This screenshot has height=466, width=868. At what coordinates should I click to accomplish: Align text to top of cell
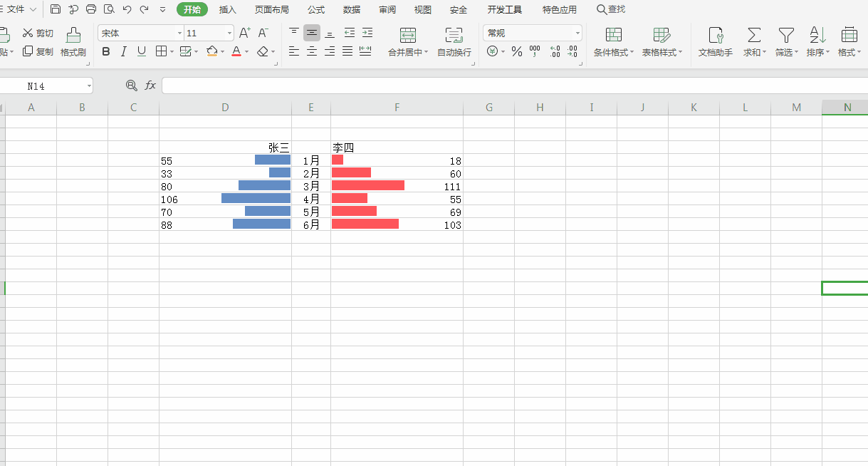(294, 33)
